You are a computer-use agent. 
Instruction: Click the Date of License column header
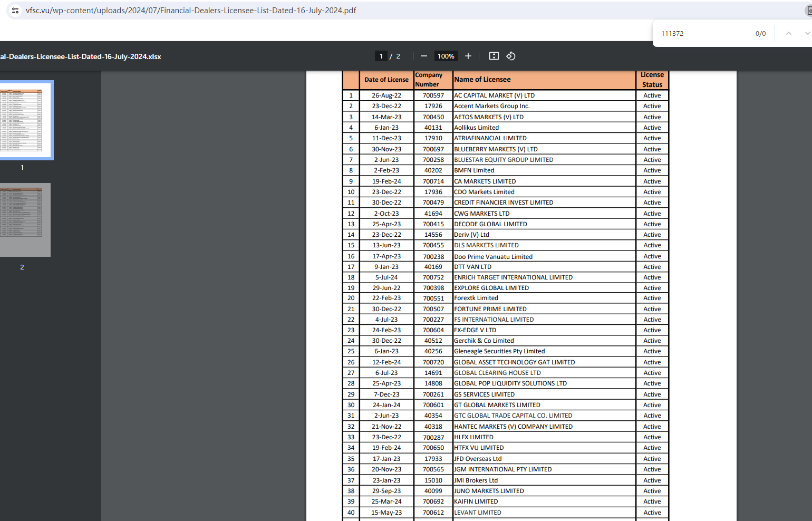(x=386, y=80)
